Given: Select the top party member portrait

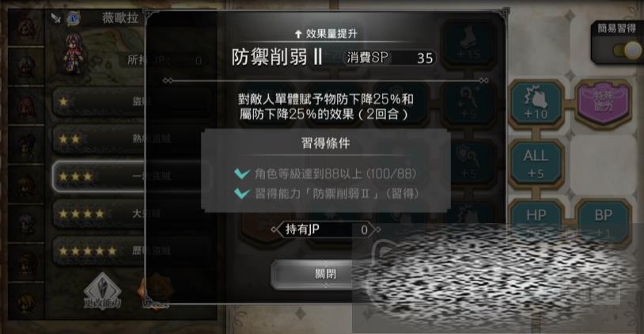Looking at the screenshot, I should pos(26,28).
